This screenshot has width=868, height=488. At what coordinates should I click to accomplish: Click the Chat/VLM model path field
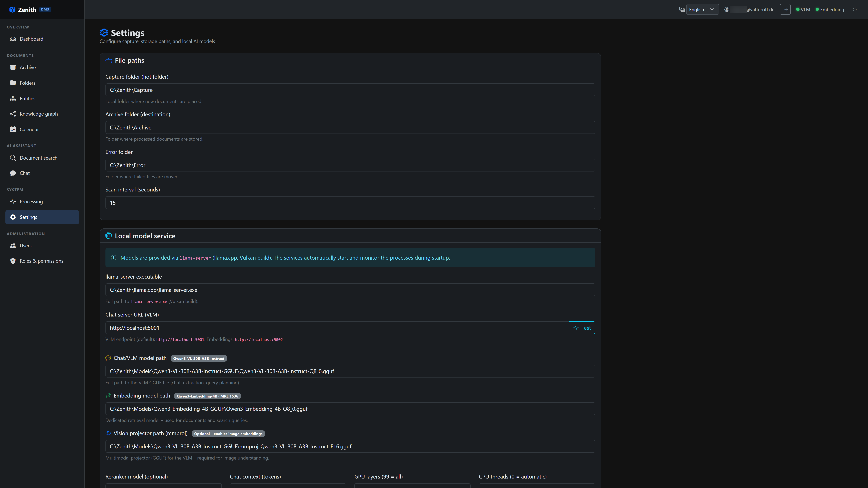(350, 371)
